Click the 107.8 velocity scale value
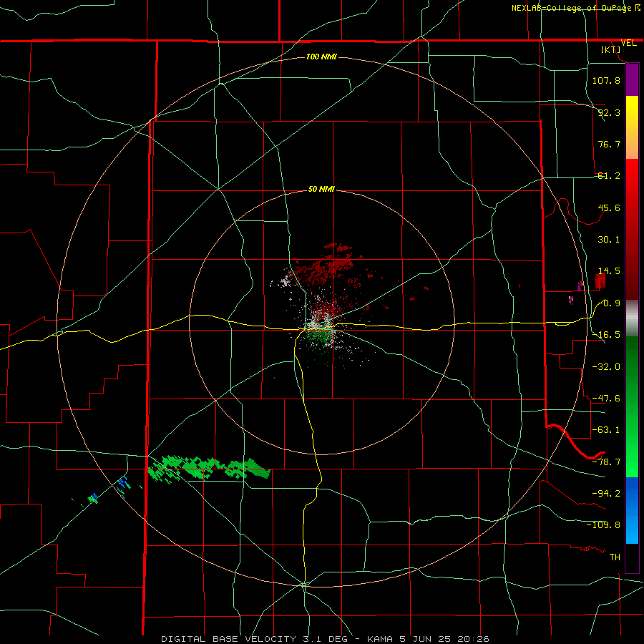 [x=606, y=80]
